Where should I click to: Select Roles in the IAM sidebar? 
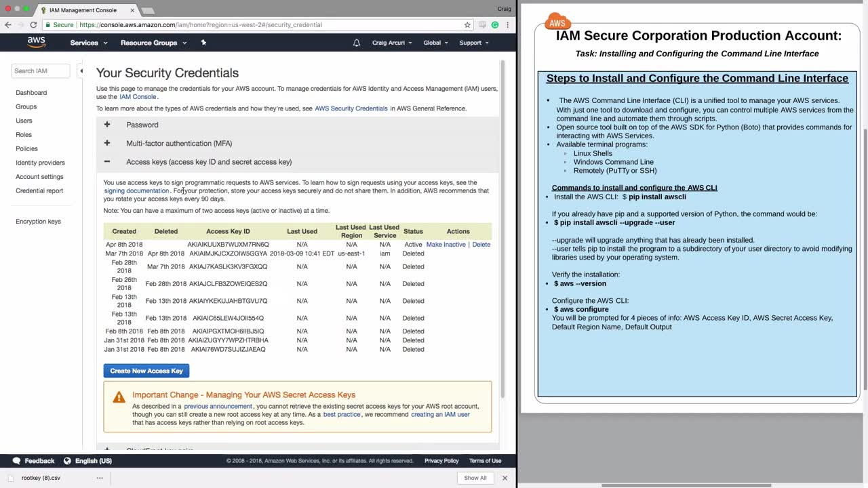(24, 135)
